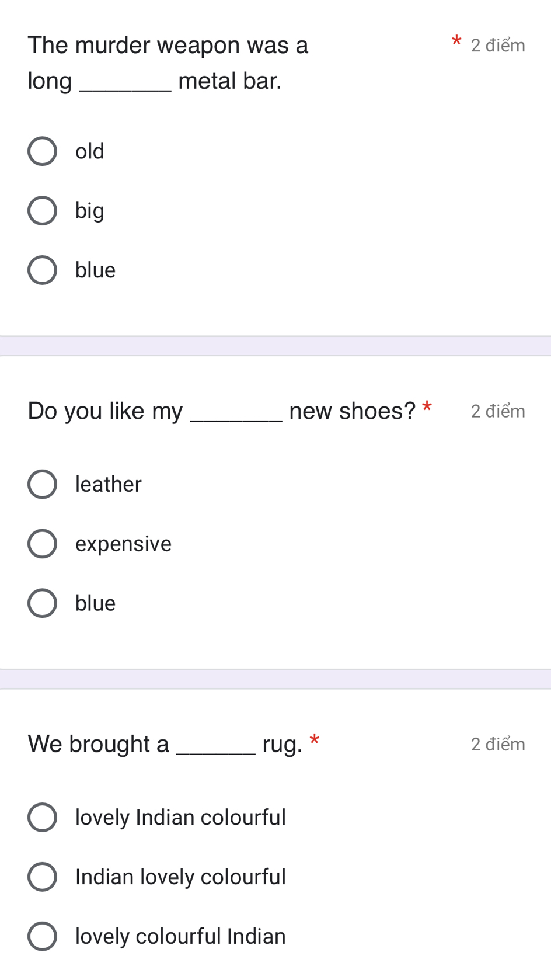Screen dimensions: 551x980
Task: Click the 'Do you like my' question text
Action: tap(105, 412)
